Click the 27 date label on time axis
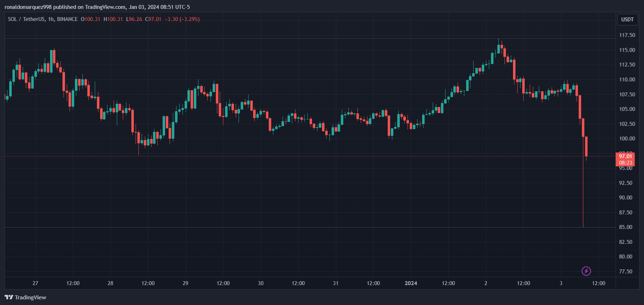This screenshot has height=305, width=644. pos(35,283)
